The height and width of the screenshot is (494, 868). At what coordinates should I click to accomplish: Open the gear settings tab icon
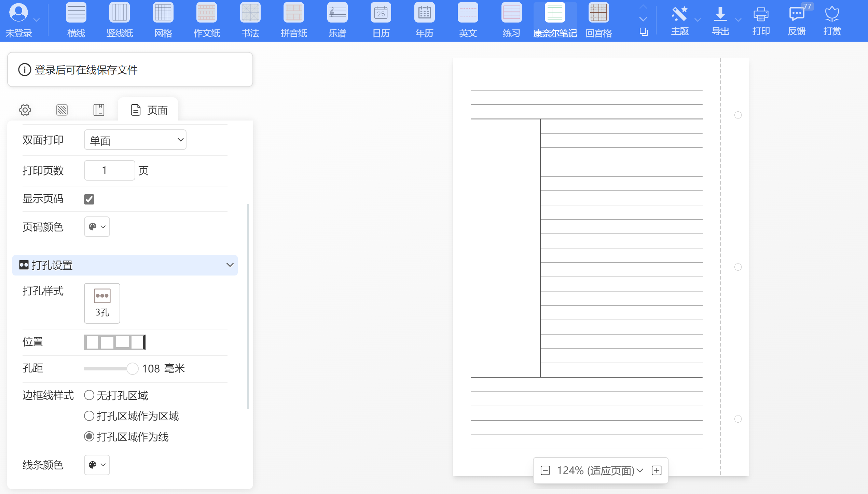pyautogui.click(x=25, y=110)
